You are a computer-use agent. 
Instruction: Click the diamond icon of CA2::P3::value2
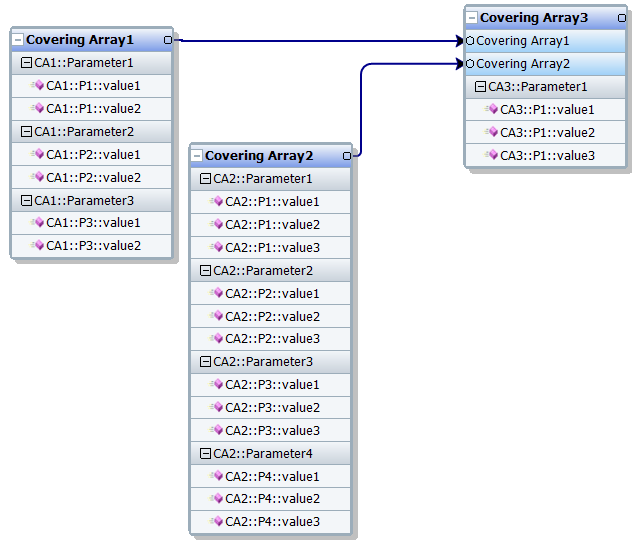pos(217,407)
